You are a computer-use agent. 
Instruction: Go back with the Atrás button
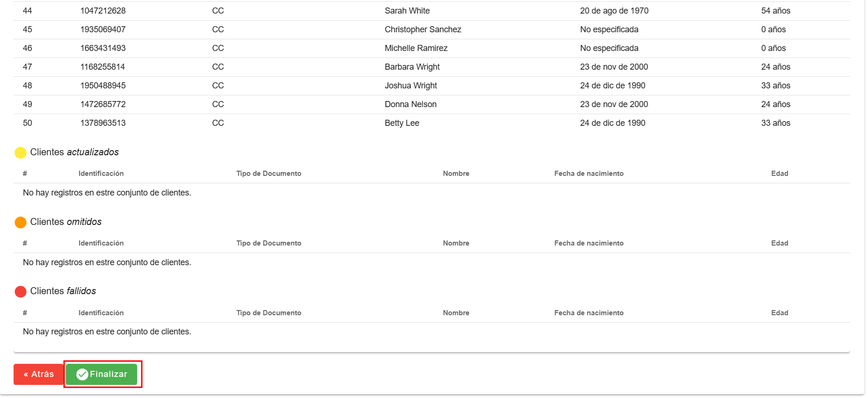click(38, 374)
